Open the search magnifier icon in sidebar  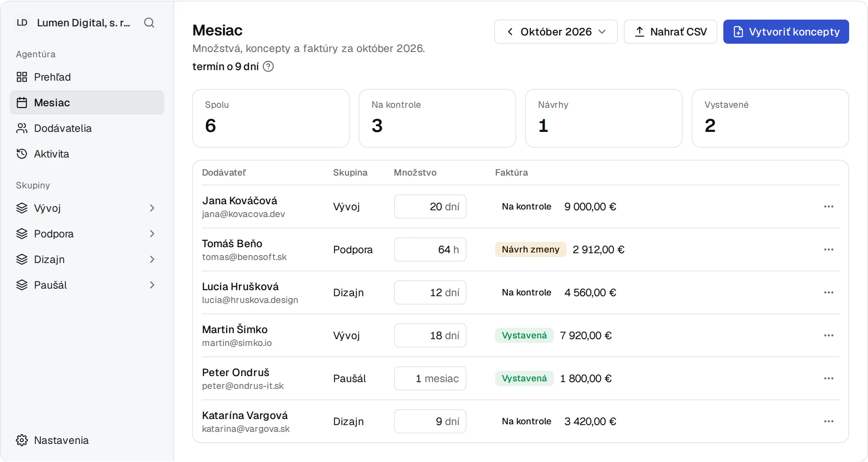149,23
